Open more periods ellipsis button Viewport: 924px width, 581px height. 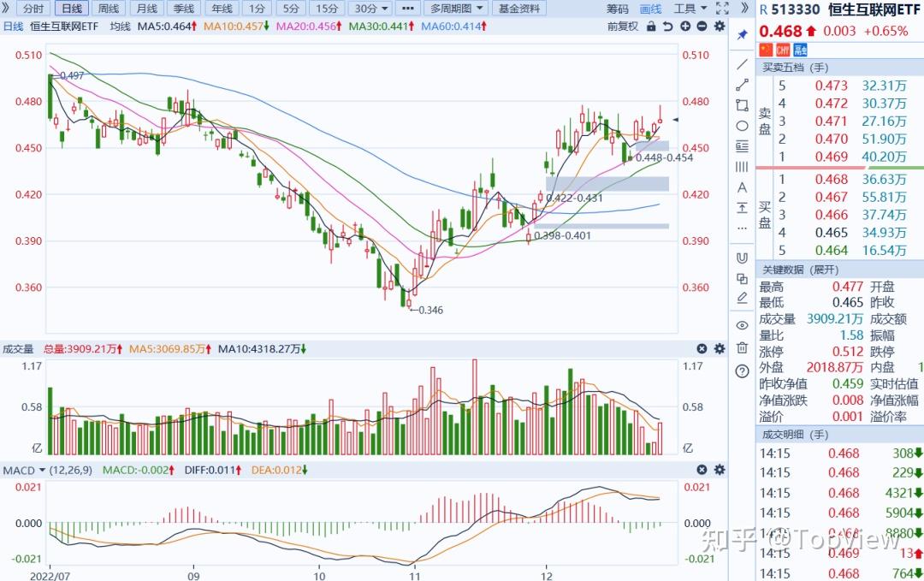407,9
